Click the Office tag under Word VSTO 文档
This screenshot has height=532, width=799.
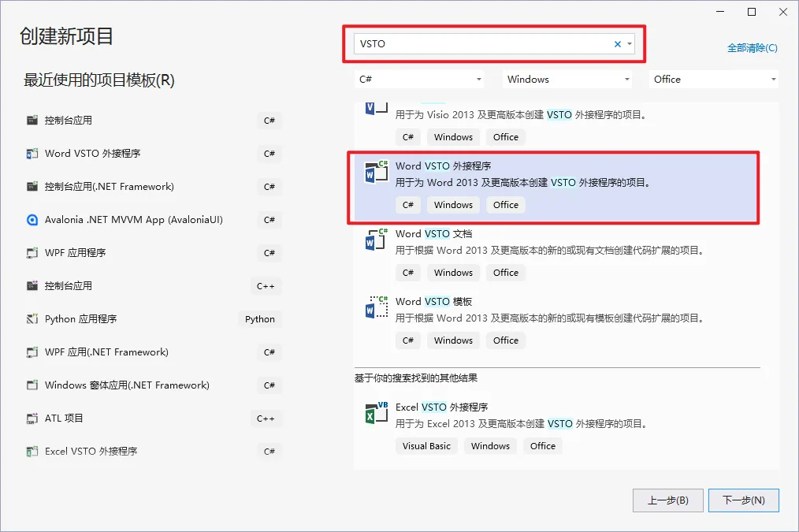(506, 273)
